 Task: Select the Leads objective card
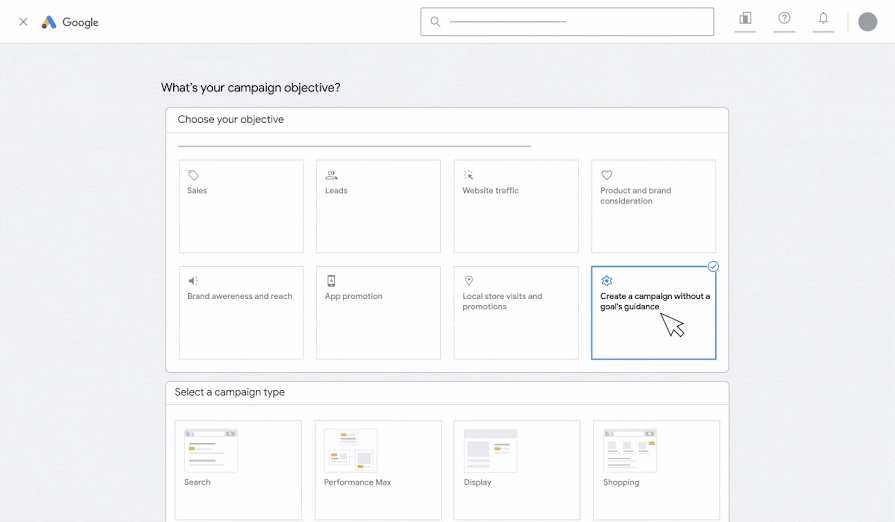pos(378,206)
